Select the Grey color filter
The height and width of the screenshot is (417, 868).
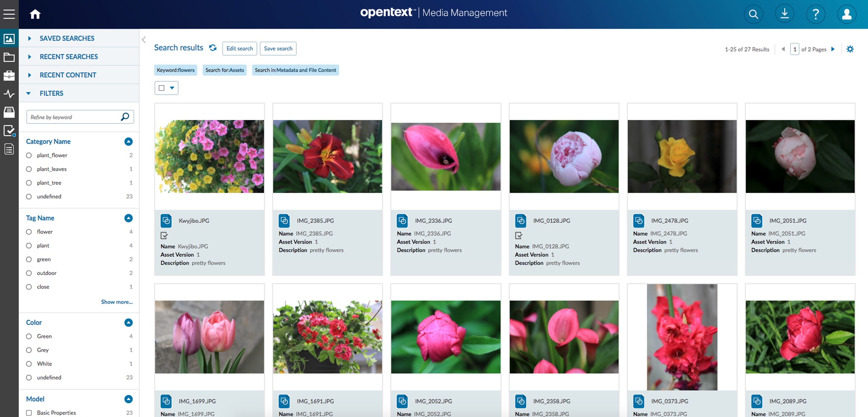click(29, 350)
